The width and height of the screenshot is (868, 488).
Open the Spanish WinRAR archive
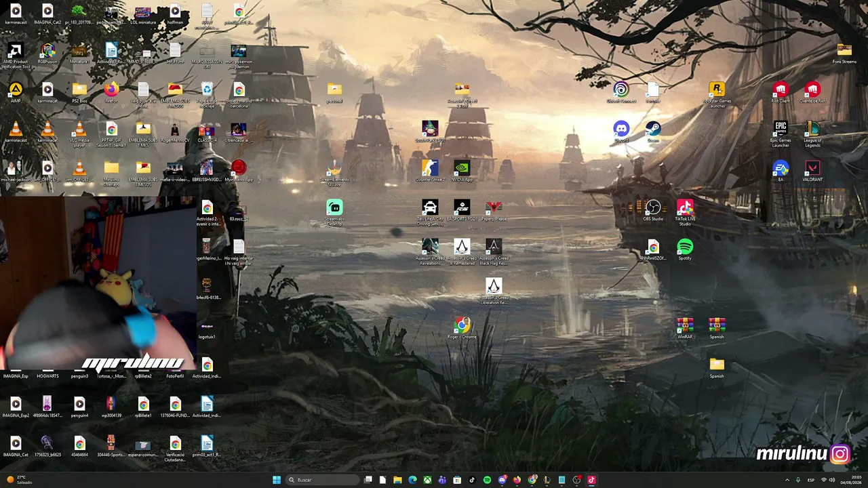click(x=717, y=327)
